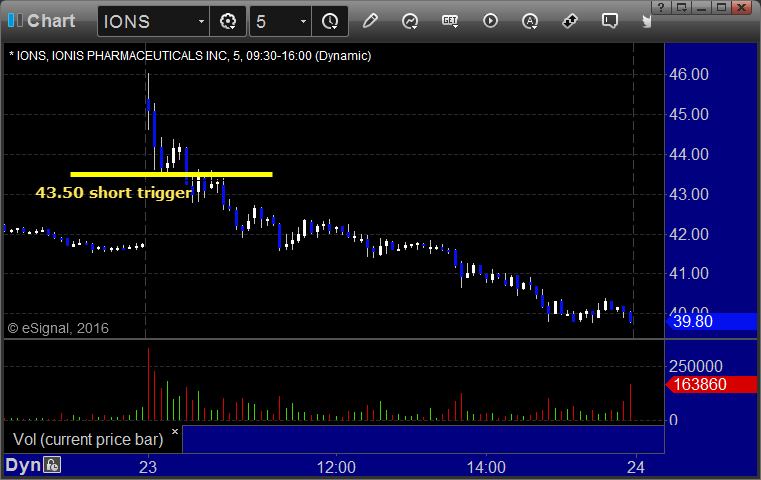Click the 12:00 time axis label

point(336,467)
